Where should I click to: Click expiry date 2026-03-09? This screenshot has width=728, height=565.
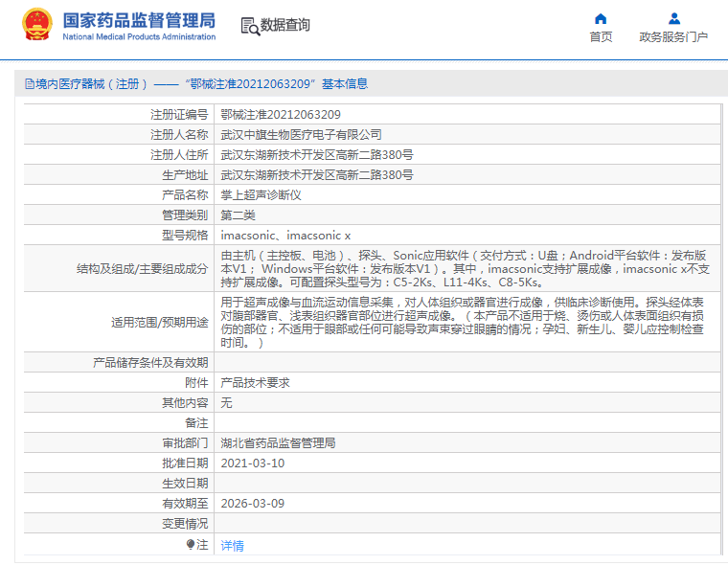pos(252,504)
